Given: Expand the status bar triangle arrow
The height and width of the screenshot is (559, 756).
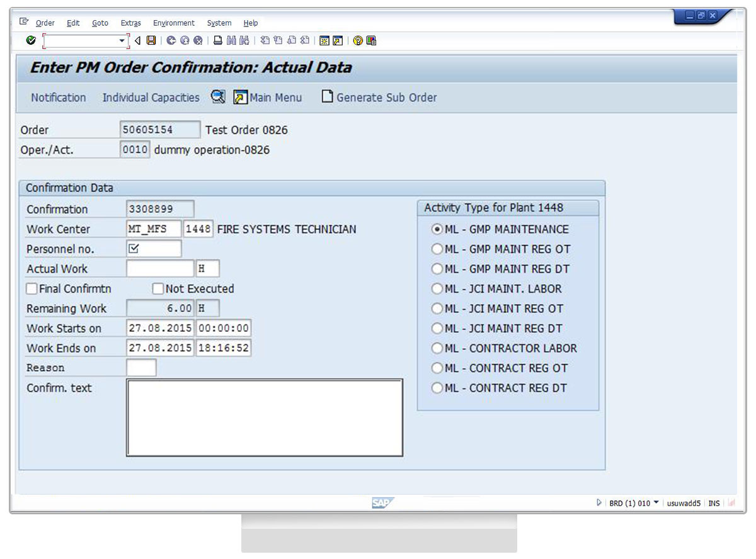Looking at the screenshot, I should pos(599,503).
